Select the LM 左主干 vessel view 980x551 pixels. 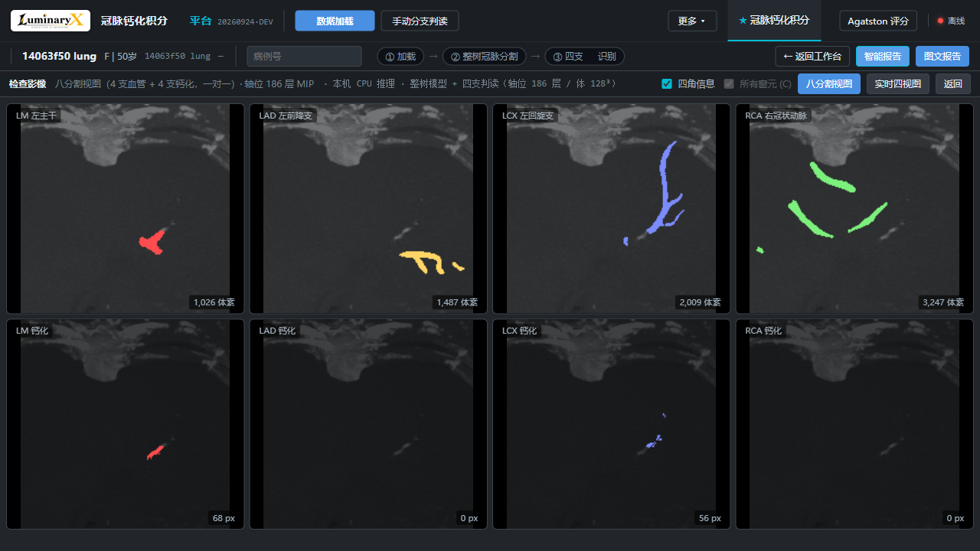click(126, 209)
